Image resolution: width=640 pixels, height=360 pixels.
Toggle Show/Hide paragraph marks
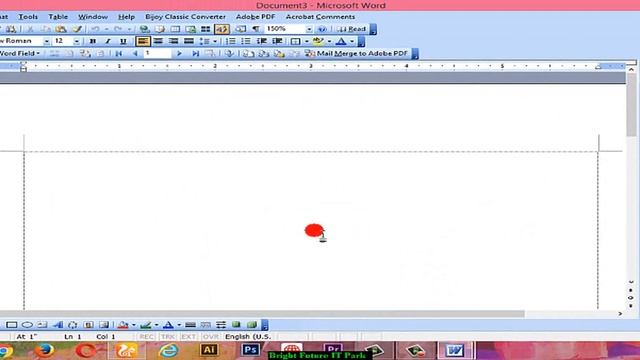(x=256, y=29)
